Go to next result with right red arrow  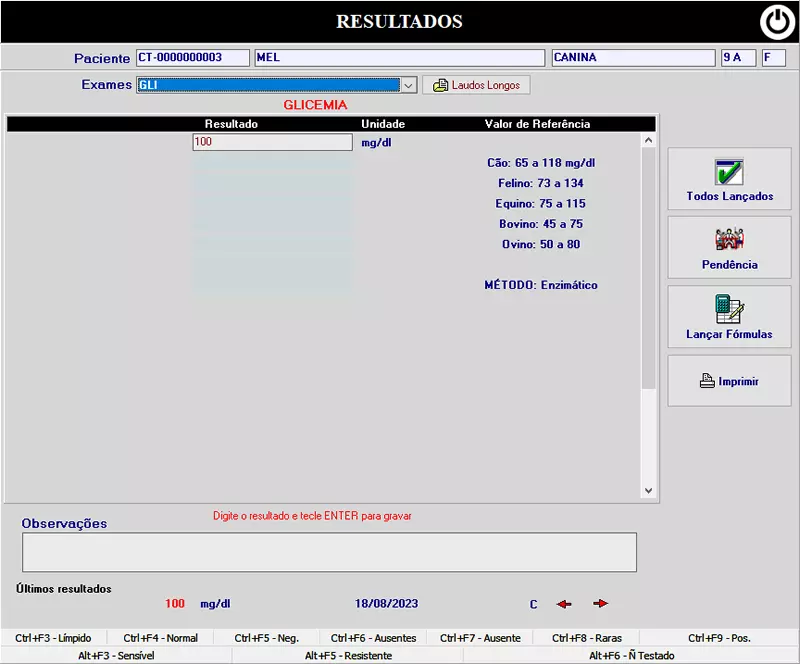(600, 604)
